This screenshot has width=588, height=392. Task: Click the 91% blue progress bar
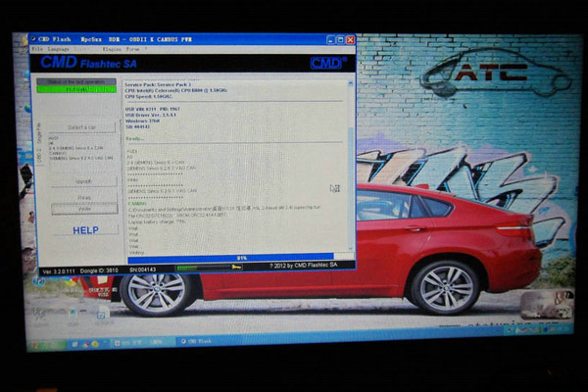click(230, 258)
